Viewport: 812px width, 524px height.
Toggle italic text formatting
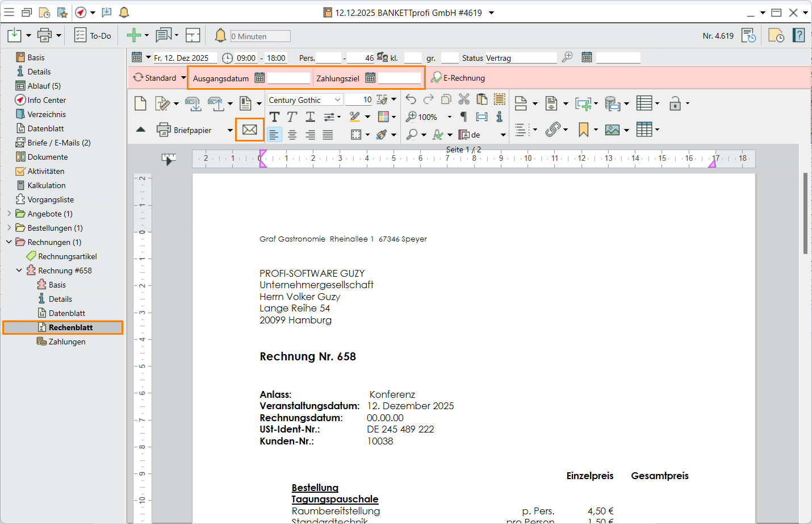pos(292,117)
